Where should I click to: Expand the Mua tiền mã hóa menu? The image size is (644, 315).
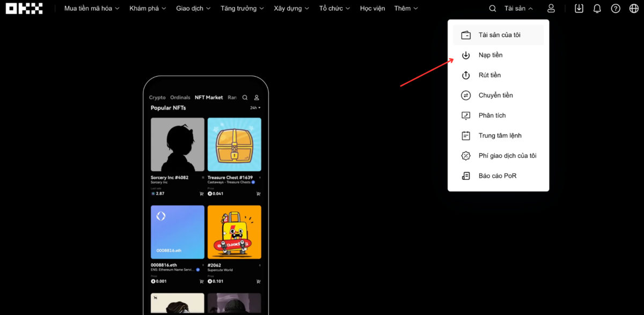92,9
